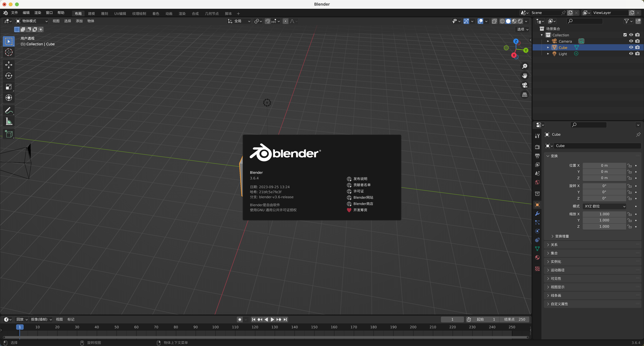Viewport: 644px width, 346px height.
Task: Switch to the 几何节点 workspace tab
Action: (x=212, y=13)
